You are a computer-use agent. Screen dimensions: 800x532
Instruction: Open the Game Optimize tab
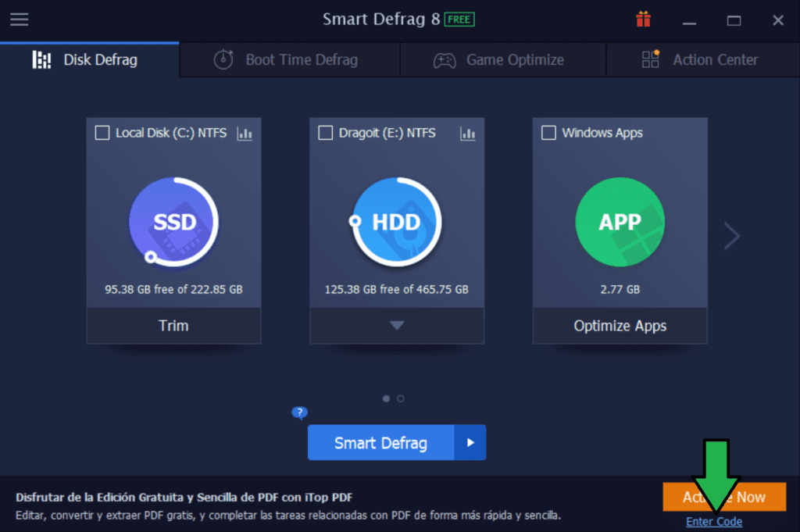tap(503, 59)
